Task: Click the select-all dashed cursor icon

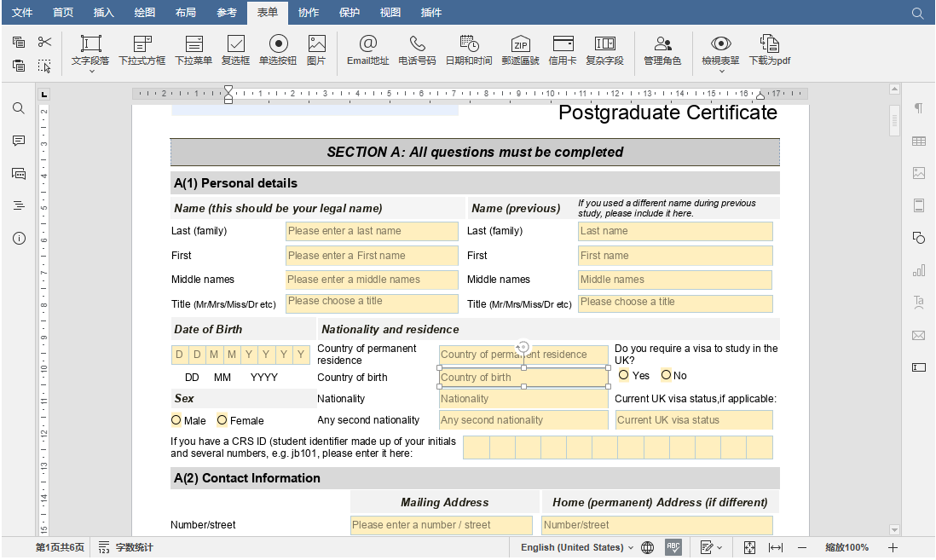Action: pyautogui.click(x=44, y=65)
